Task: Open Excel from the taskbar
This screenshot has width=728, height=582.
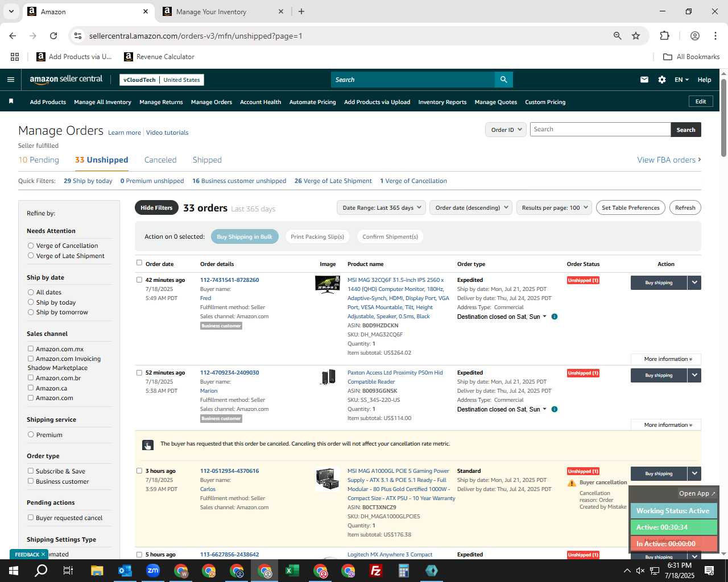Action: [x=292, y=571]
